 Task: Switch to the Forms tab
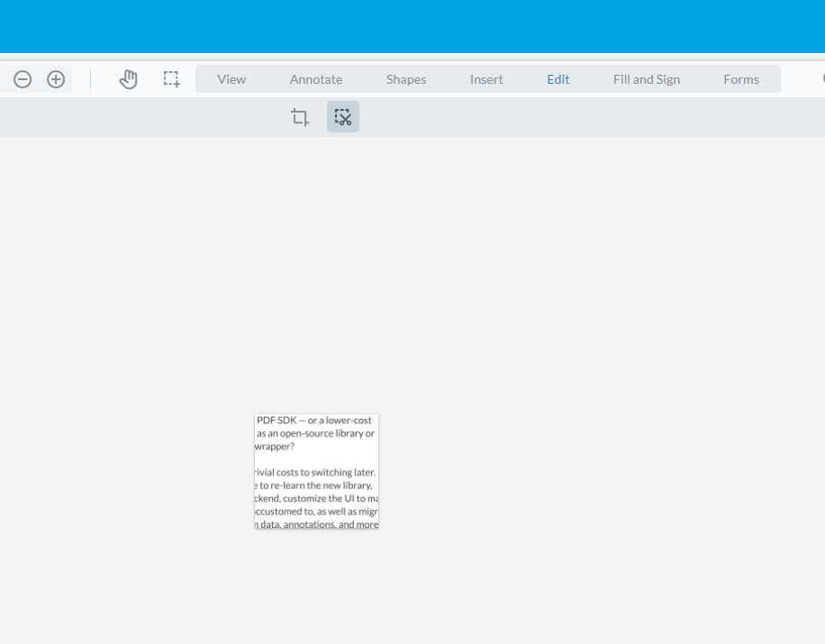pos(741,79)
